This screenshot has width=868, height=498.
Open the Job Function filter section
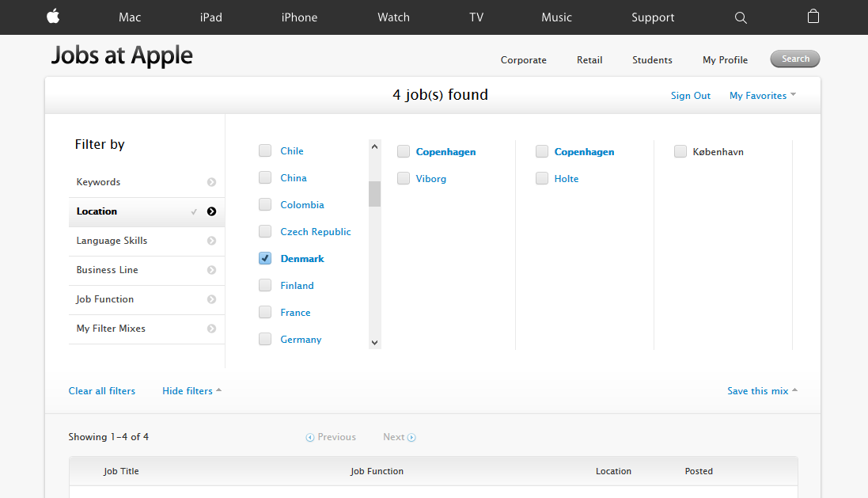[146, 300]
